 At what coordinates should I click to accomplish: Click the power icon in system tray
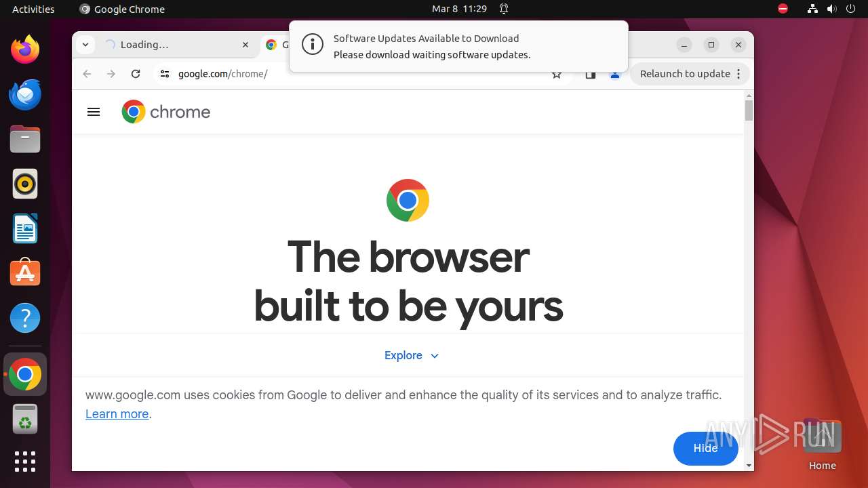[x=850, y=9]
